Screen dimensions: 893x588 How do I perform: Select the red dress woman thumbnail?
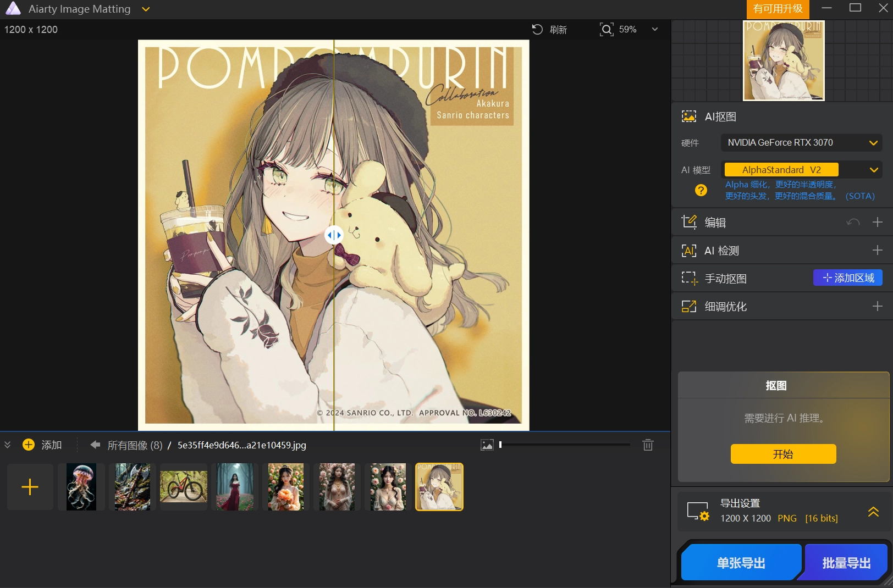pyautogui.click(x=235, y=487)
